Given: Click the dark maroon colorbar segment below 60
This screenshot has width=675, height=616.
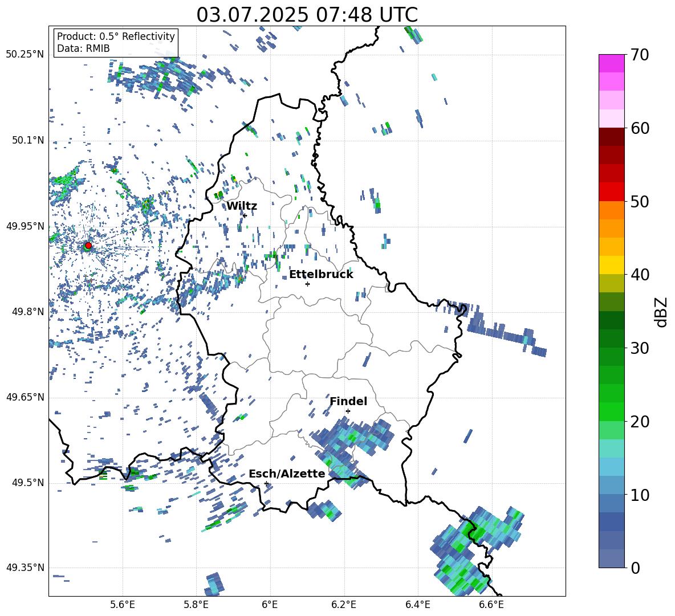Looking at the screenshot, I should click(611, 137).
